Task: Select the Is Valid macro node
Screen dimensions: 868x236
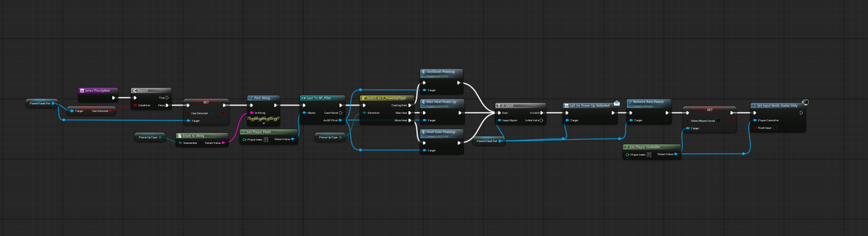Action: 521,114
